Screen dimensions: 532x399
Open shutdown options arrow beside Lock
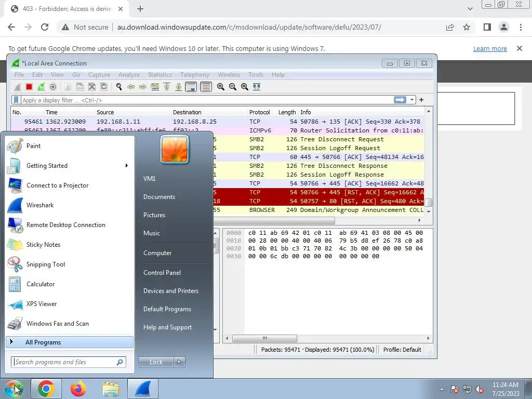click(x=179, y=362)
